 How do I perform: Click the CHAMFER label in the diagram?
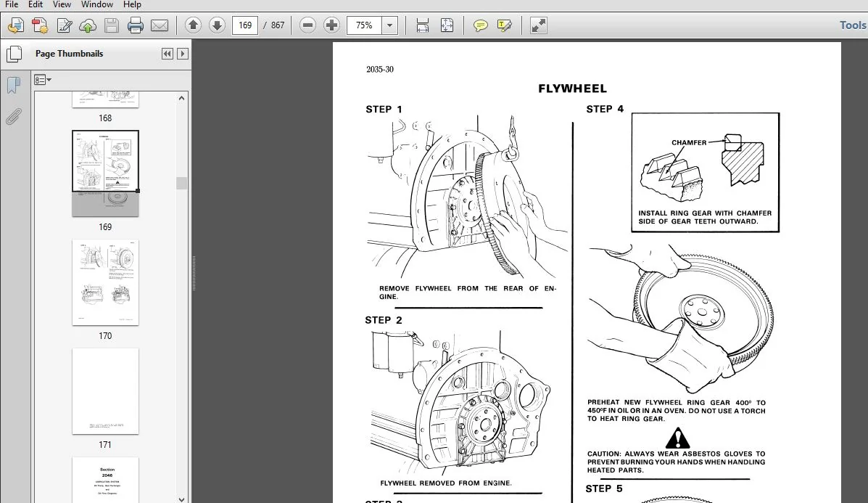pos(689,142)
